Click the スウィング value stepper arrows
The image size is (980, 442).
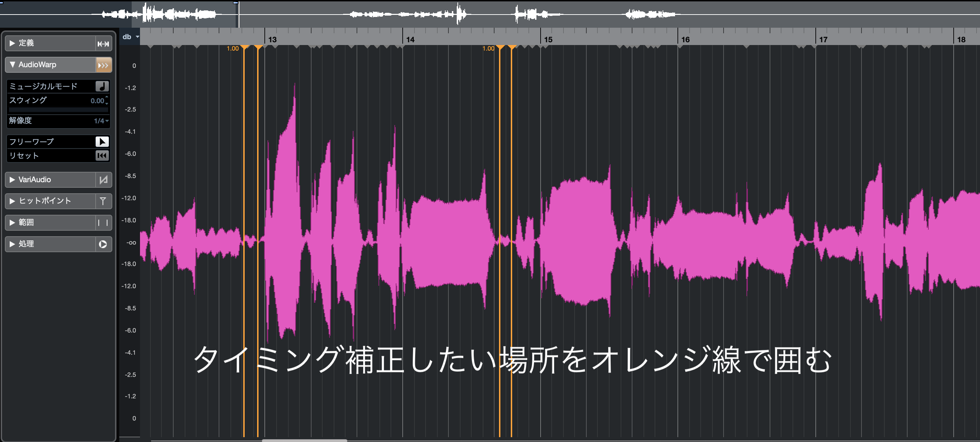pyautogui.click(x=107, y=100)
